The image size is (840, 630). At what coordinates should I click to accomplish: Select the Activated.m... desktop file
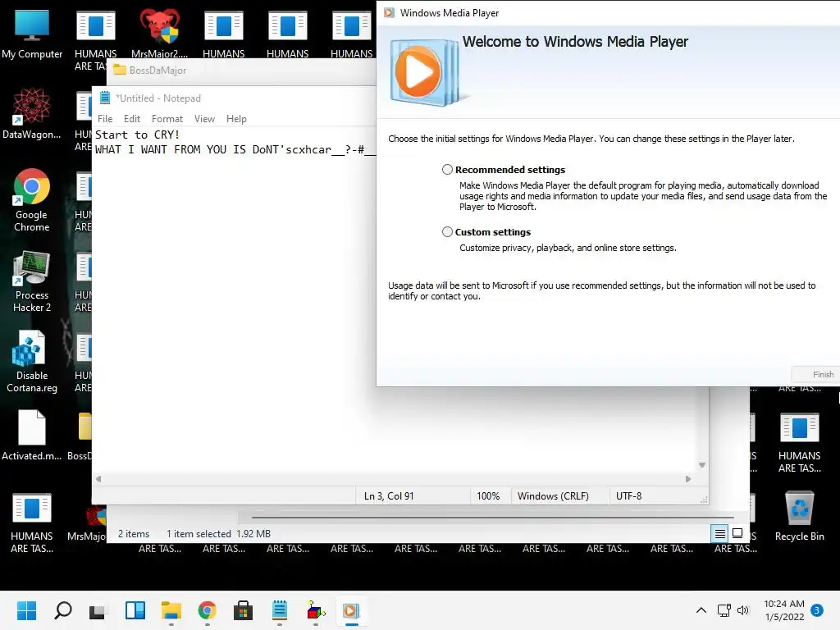coord(32,436)
